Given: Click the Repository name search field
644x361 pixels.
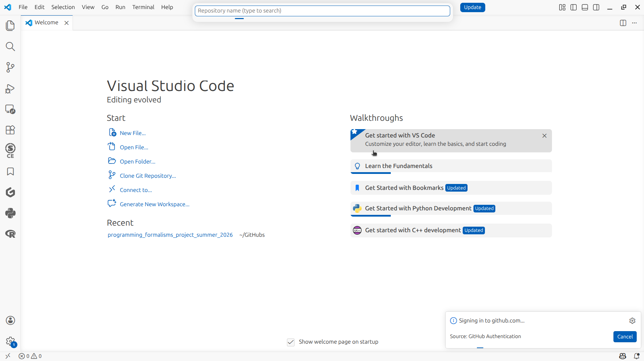Looking at the screenshot, I should 322,11.
